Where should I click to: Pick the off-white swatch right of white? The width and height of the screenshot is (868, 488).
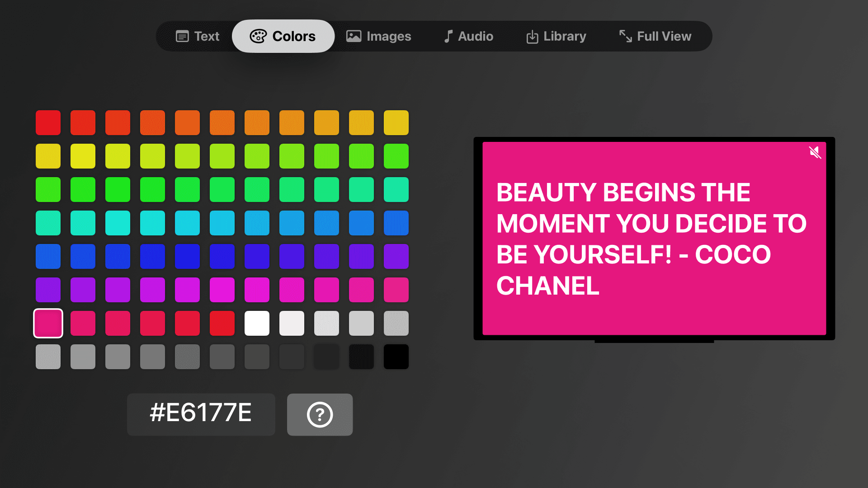coord(292,323)
